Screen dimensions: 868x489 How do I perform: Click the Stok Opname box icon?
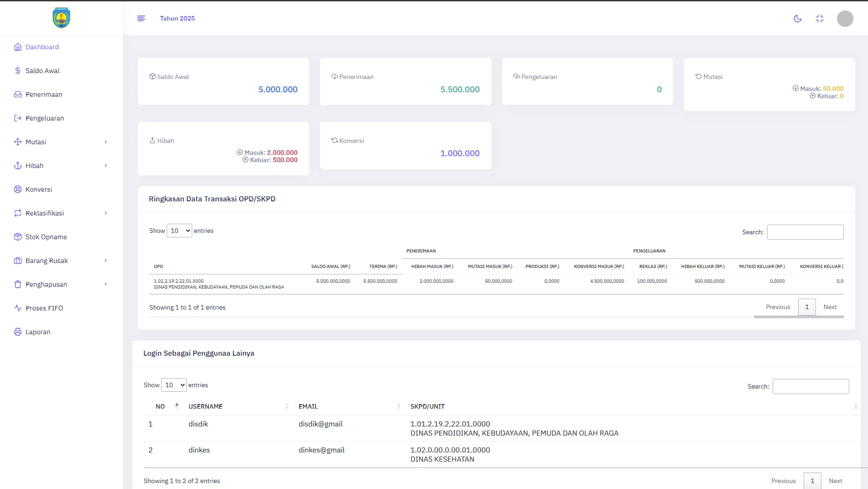(x=18, y=237)
